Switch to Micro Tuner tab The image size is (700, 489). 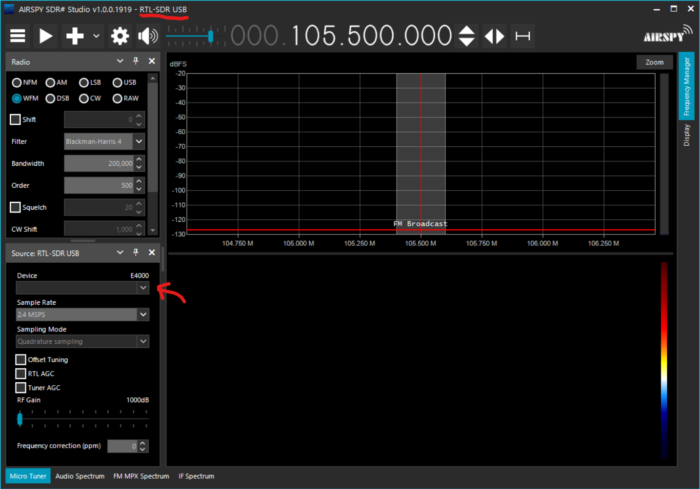tap(28, 476)
